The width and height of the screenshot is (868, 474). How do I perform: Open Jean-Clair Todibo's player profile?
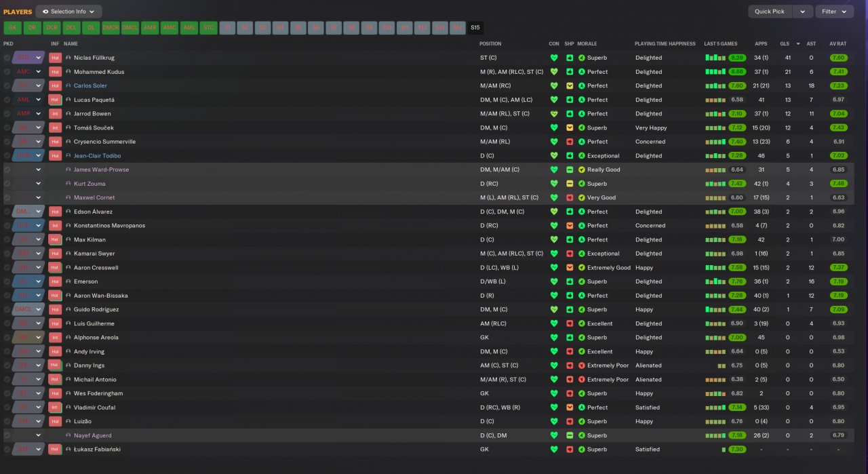point(96,156)
